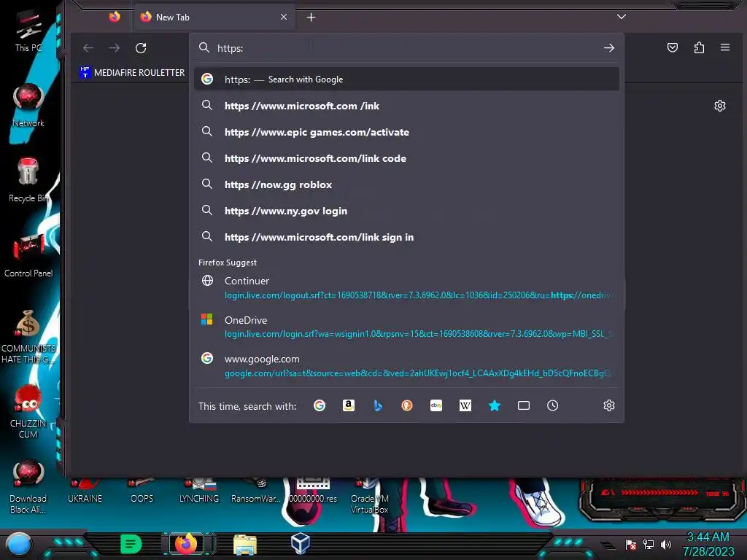Open the Pocket save button
Viewport: 747px width, 560px height.
point(672,47)
